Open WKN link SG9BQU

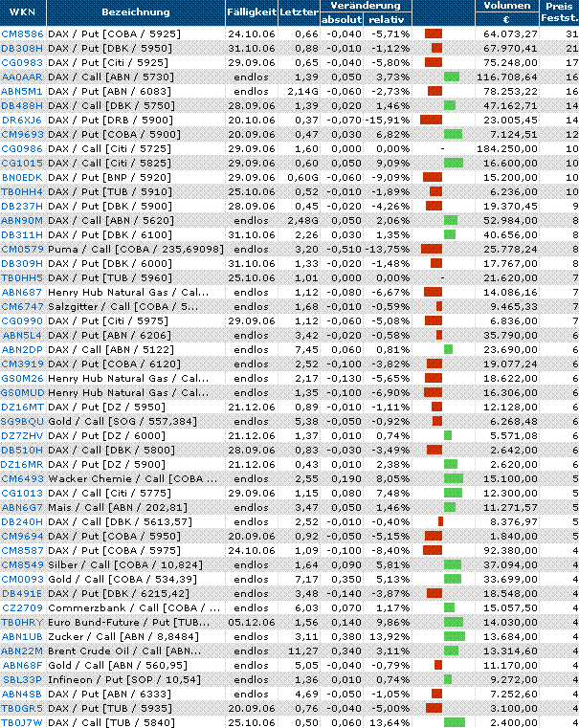pos(22,422)
